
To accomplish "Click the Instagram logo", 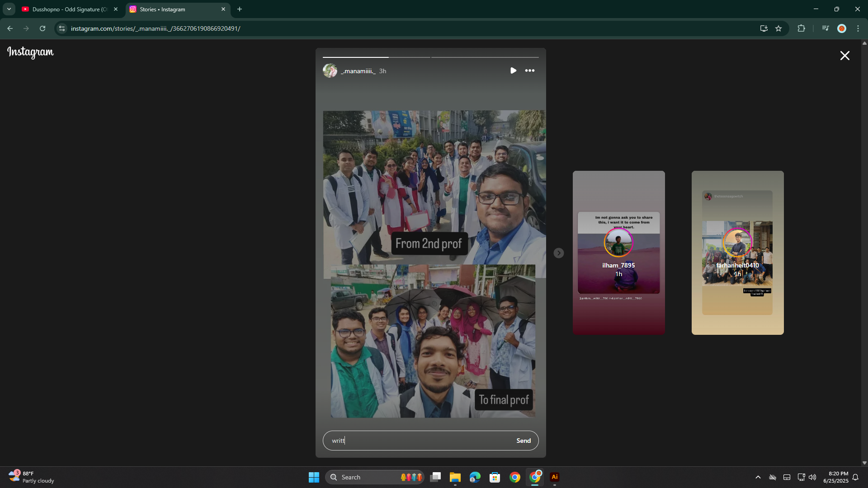I will pyautogui.click(x=30, y=52).
